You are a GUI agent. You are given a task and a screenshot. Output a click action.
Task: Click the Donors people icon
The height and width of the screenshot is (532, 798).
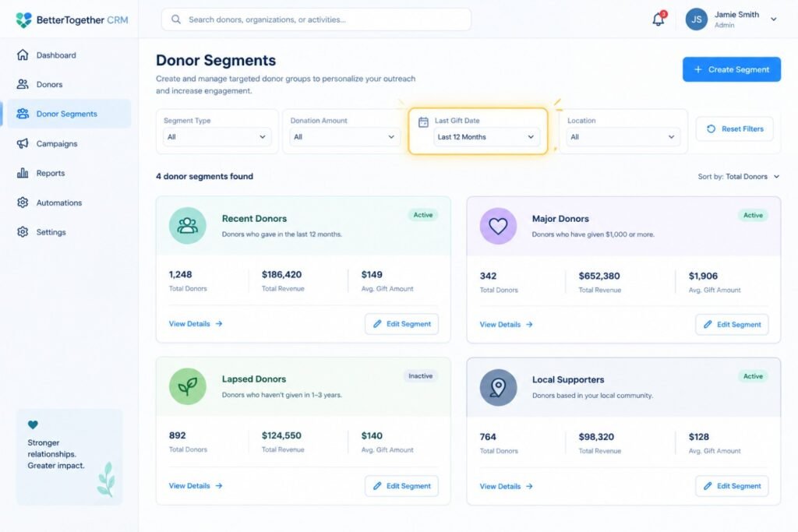pos(23,84)
